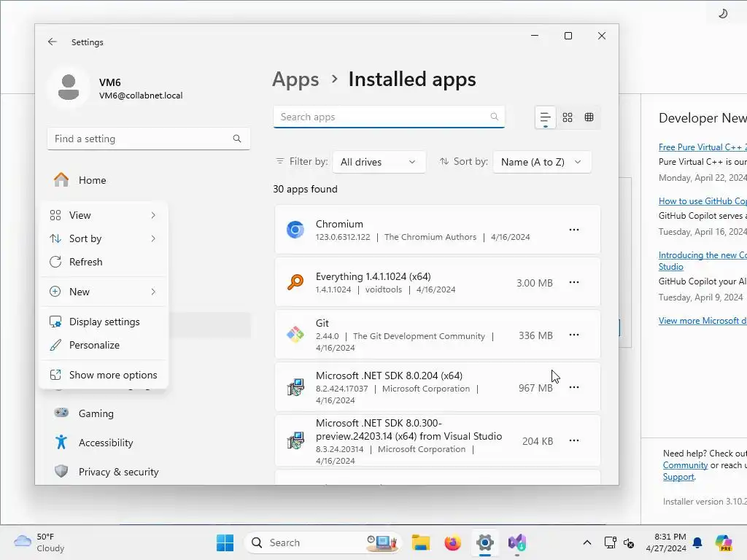Image resolution: width=747 pixels, height=560 pixels.
Task: Click the muted volume tray icon
Action: click(629, 542)
